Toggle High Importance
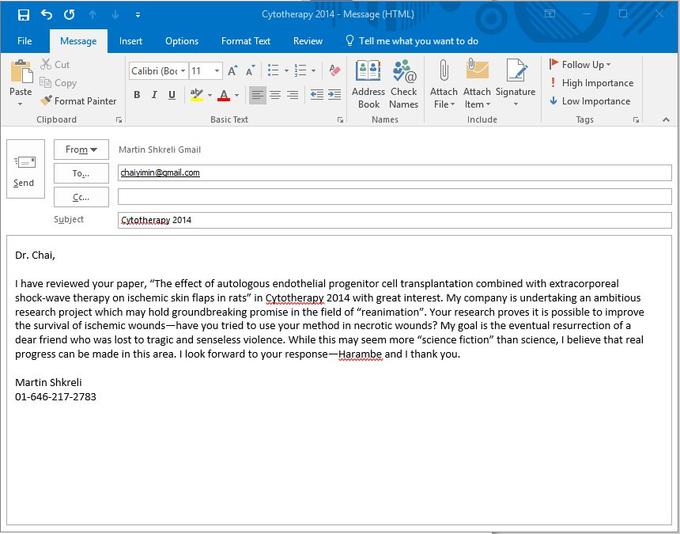 (x=592, y=83)
